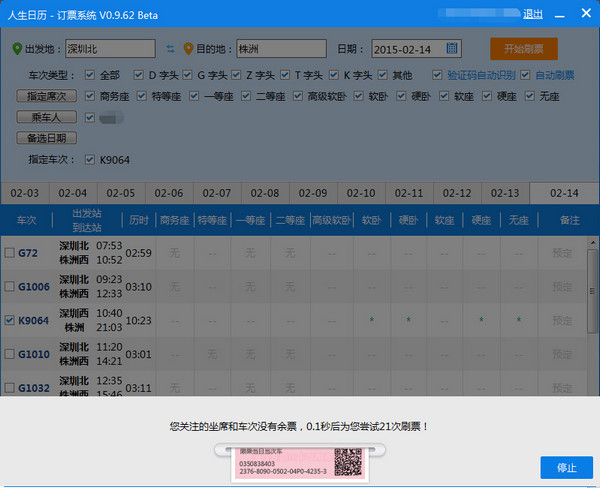
Task: Click the blue 停止 stop button
Action: (x=566, y=467)
